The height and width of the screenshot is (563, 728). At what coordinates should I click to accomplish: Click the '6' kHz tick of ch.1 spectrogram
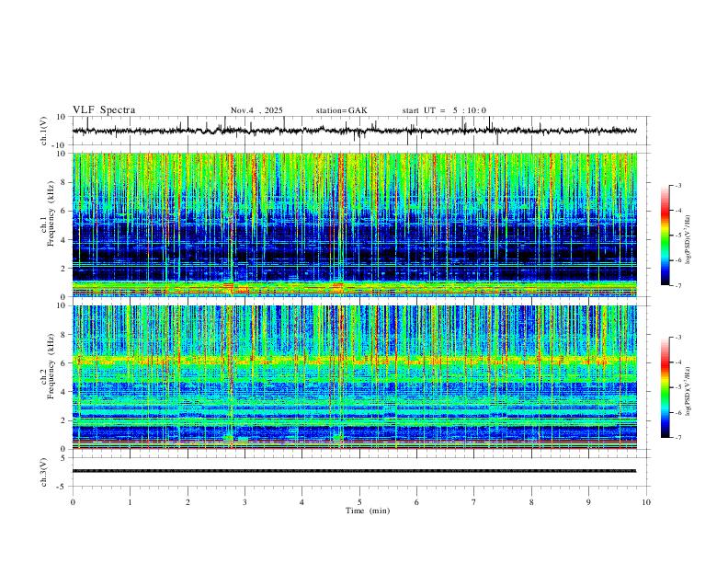(63, 211)
